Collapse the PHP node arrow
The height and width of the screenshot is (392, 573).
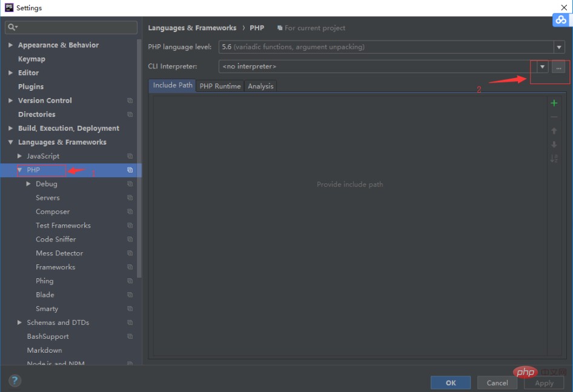tap(19, 170)
